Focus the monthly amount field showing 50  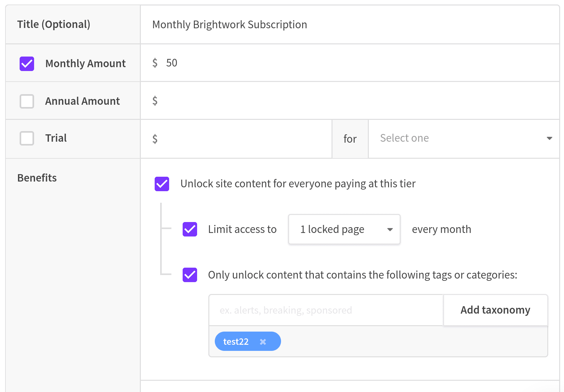tap(350, 63)
